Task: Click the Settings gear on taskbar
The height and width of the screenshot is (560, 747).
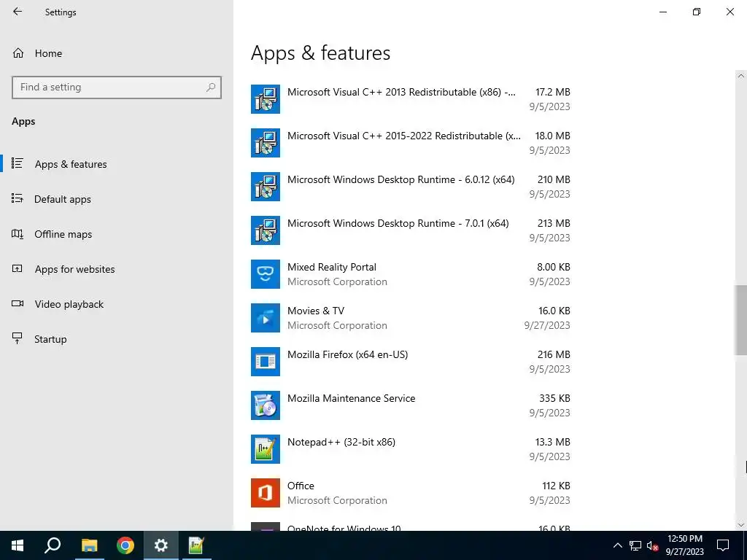Action: [161, 545]
